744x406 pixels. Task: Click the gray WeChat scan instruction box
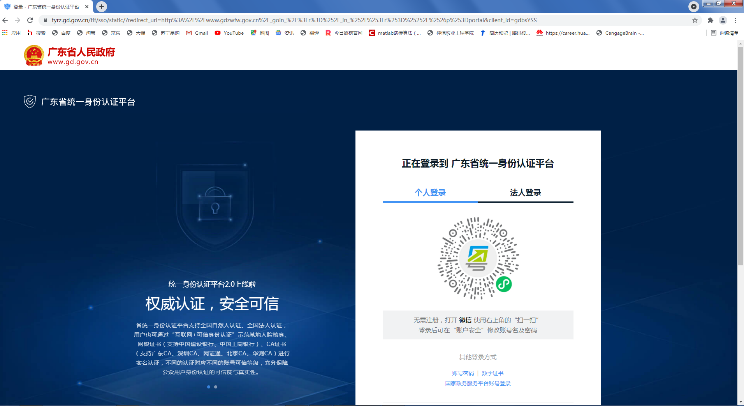click(x=478, y=325)
